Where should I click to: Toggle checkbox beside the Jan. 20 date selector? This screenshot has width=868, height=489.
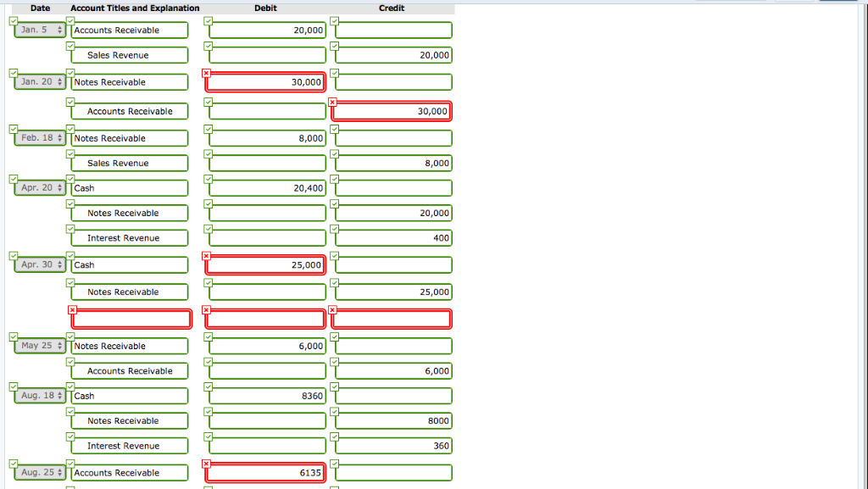click(12, 73)
